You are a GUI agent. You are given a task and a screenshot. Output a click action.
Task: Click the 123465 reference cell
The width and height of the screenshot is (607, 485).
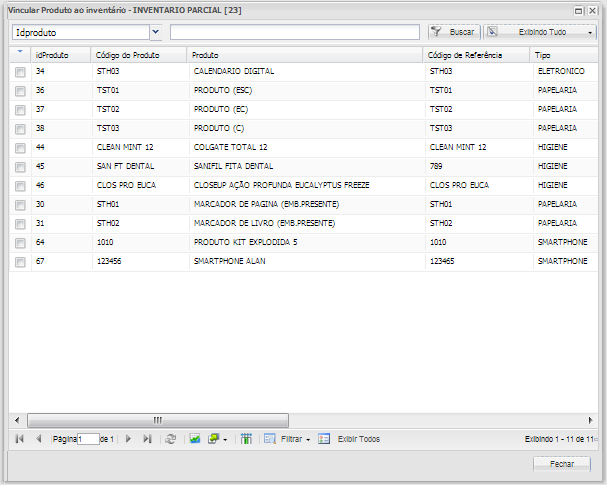pyautogui.click(x=478, y=261)
